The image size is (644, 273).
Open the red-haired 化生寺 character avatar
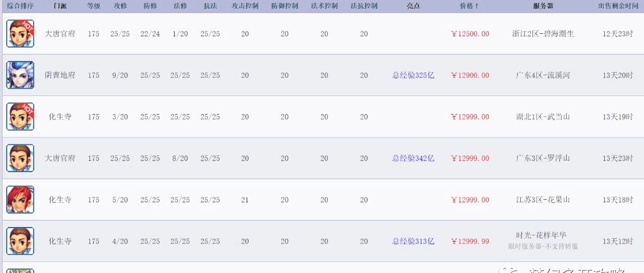[x=20, y=199]
